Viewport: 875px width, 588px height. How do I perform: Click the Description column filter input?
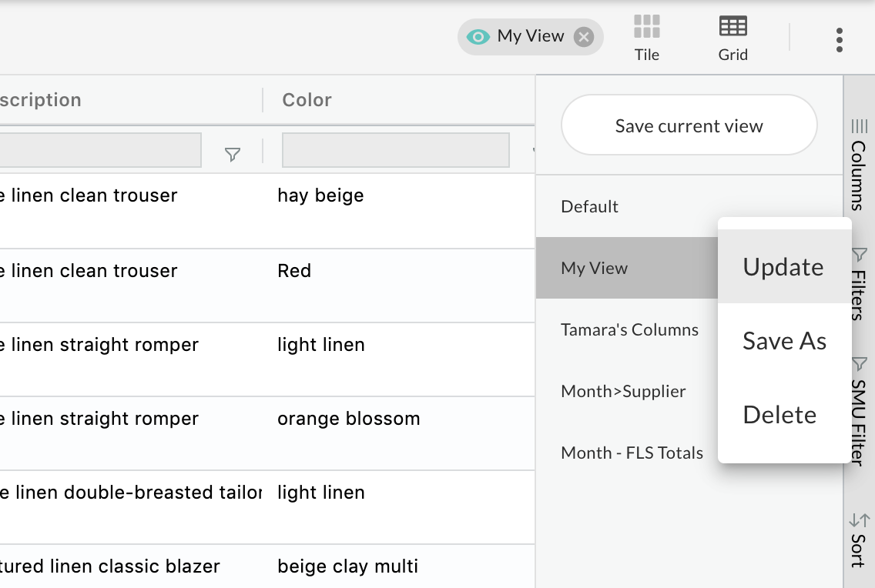tap(100, 150)
